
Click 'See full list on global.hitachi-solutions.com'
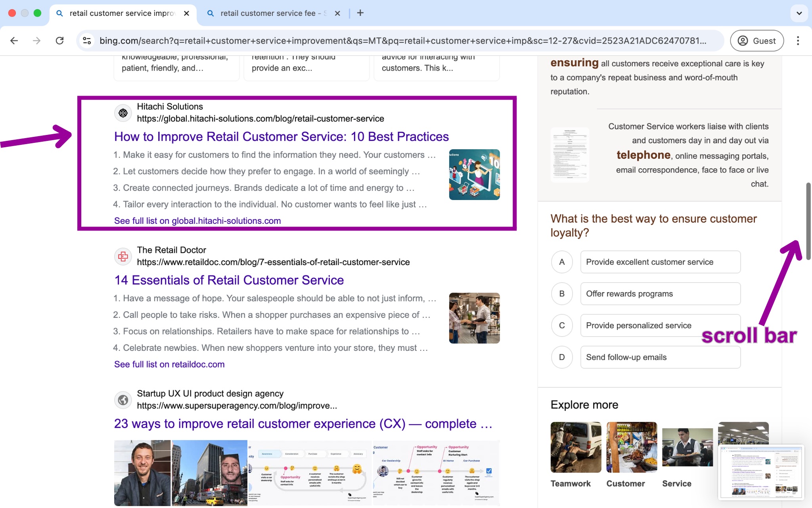197,221
